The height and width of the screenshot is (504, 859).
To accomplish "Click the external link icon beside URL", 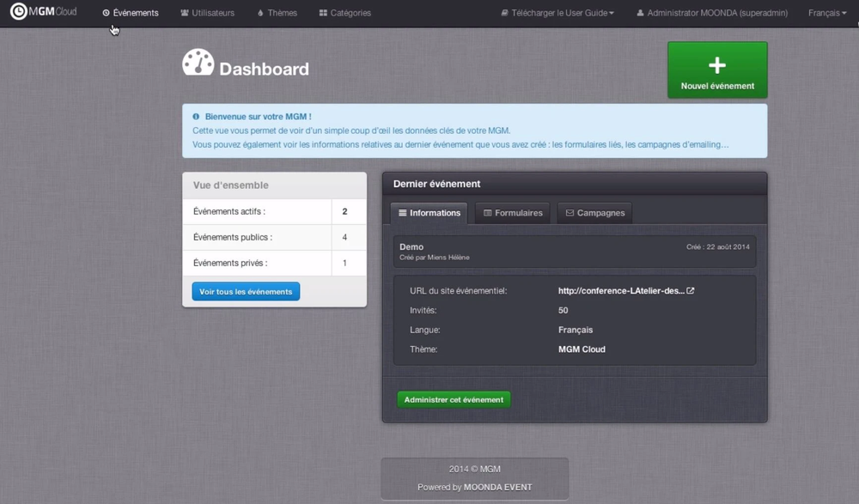I will tap(691, 291).
